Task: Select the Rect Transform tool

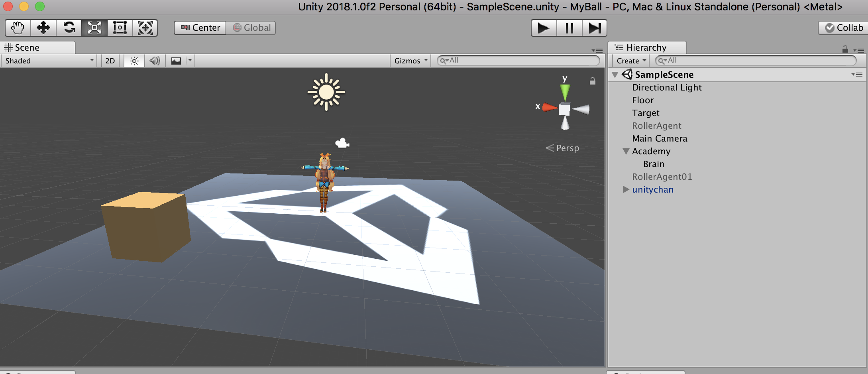Action: (120, 28)
